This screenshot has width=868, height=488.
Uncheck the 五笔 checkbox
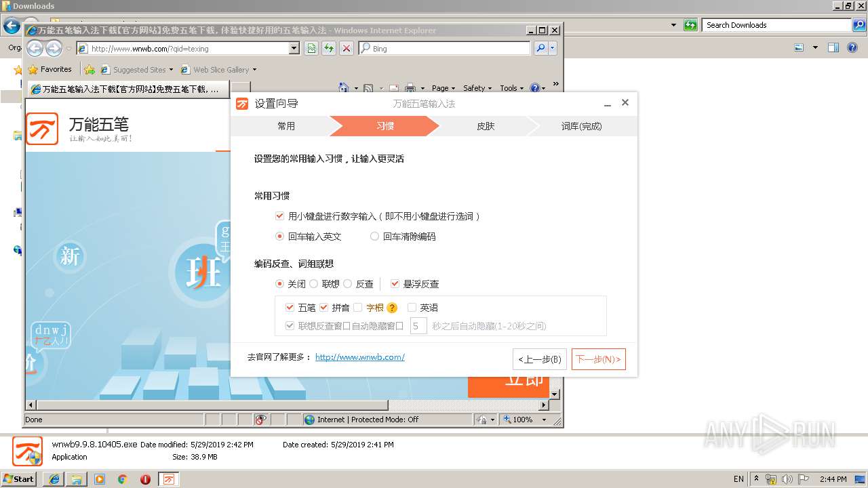click(290, 308)
